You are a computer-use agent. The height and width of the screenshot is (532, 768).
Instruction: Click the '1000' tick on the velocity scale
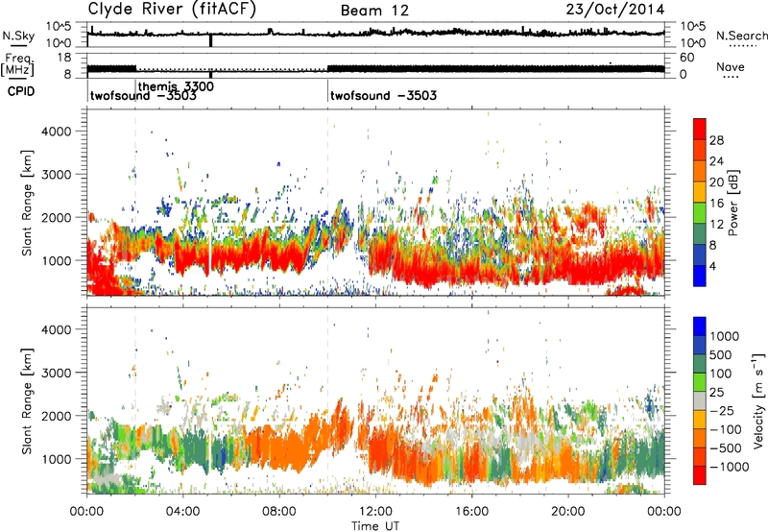(x=725, y=336)
